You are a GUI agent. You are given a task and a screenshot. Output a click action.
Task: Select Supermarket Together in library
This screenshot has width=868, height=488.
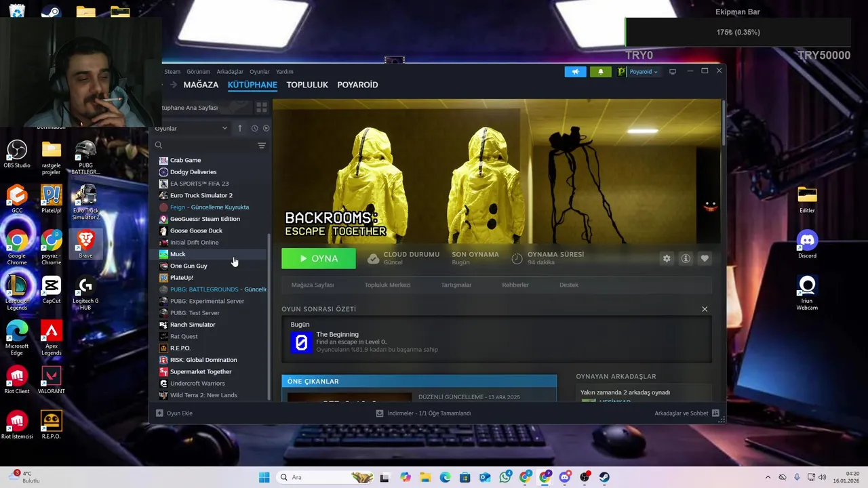(x=212, y=371)
